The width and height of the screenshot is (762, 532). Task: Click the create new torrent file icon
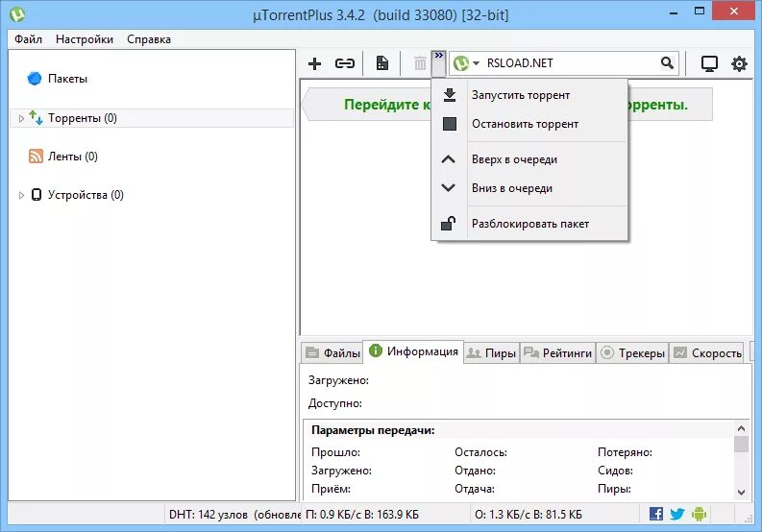[382, 63]
